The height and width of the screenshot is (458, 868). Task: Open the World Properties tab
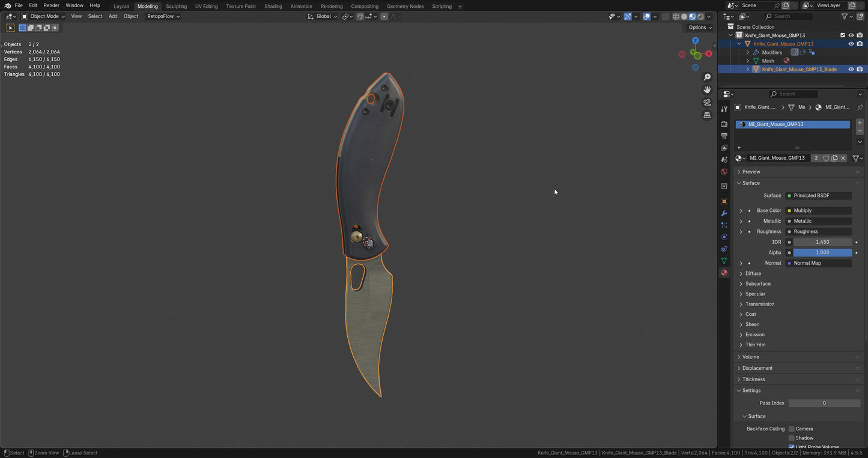click(x=724, y=172)
